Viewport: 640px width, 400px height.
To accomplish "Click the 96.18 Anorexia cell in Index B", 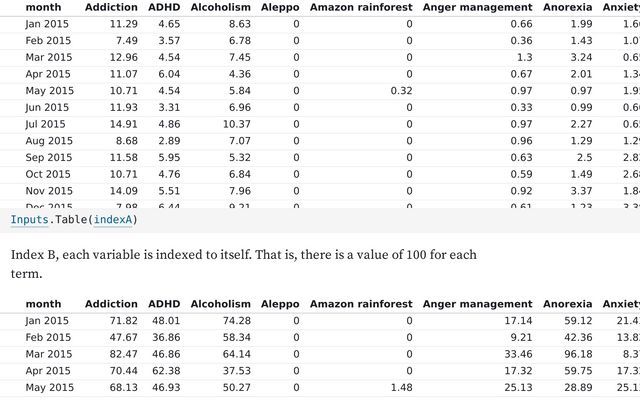I will click(578, 354).
